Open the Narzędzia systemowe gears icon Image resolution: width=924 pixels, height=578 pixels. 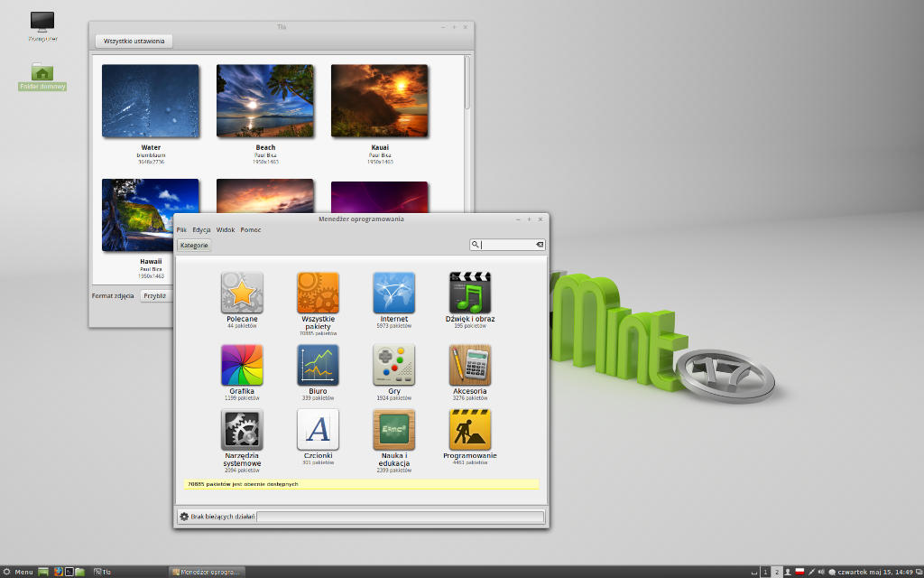coord(242,429)
